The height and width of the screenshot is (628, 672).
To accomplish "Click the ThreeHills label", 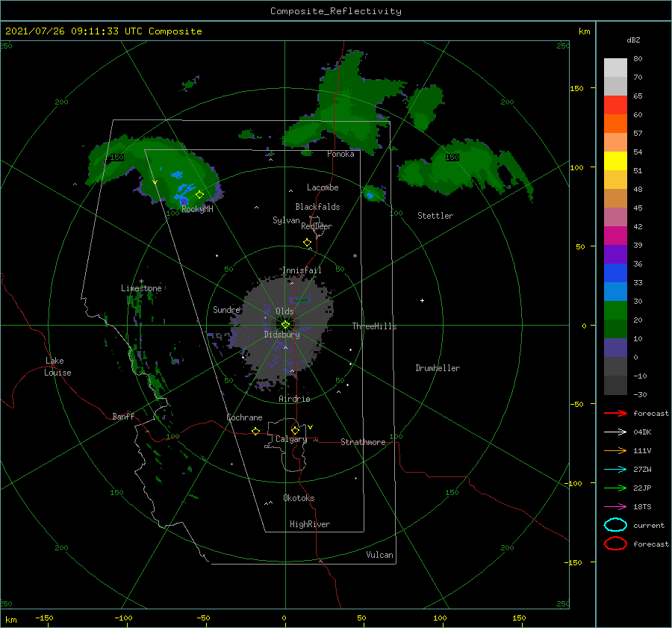I will point(375,326).
